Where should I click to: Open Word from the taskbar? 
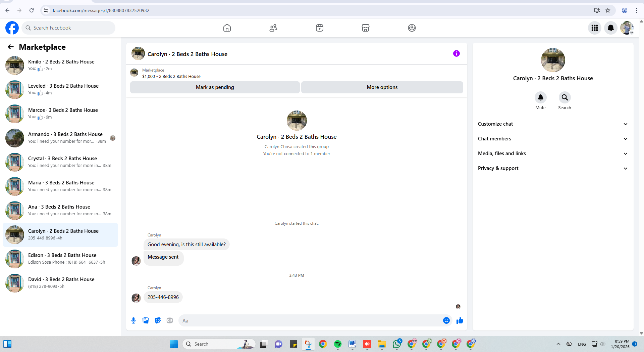(353, 344)
